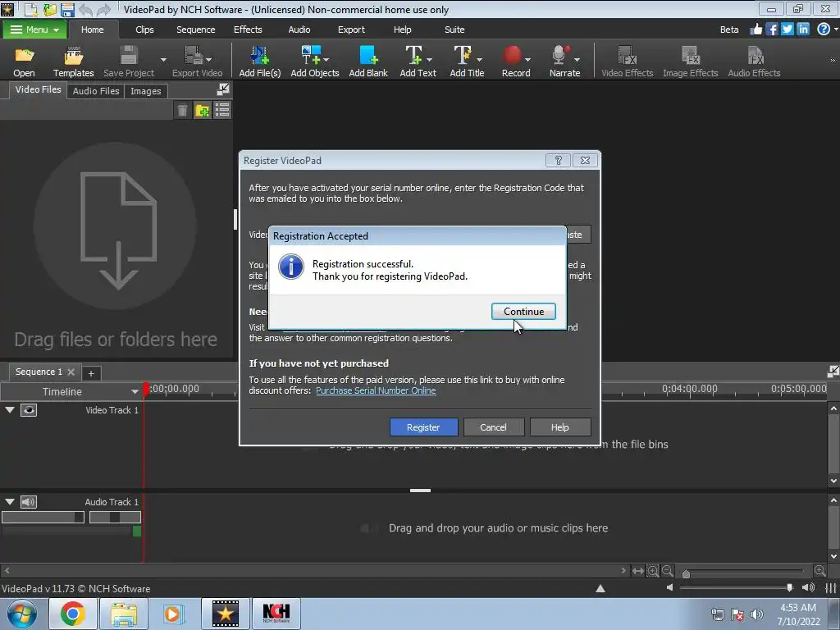Toggle Video Track 1 visibility eye
Screen dimensions: 840x630
click(x=29, y=410)
